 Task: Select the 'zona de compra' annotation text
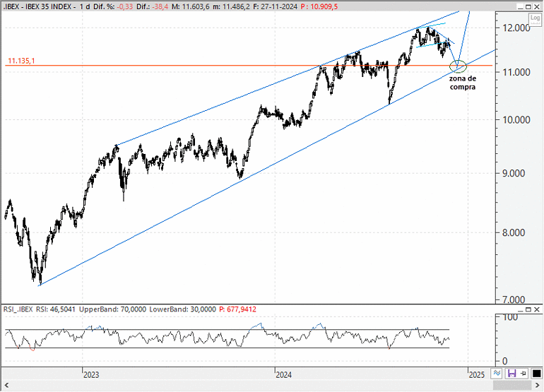coord(463,83)
